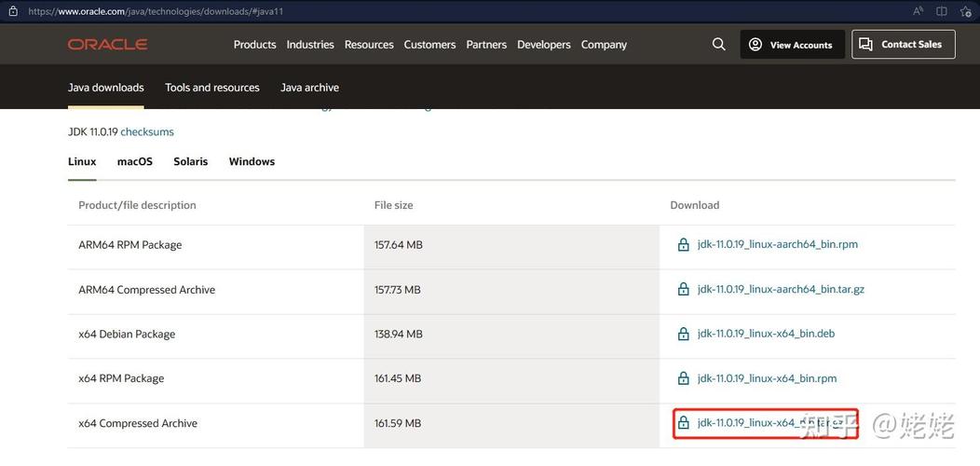Open the Developers menu
The width and height of the screenshot is (980, 466).
[x=544, y=45]
